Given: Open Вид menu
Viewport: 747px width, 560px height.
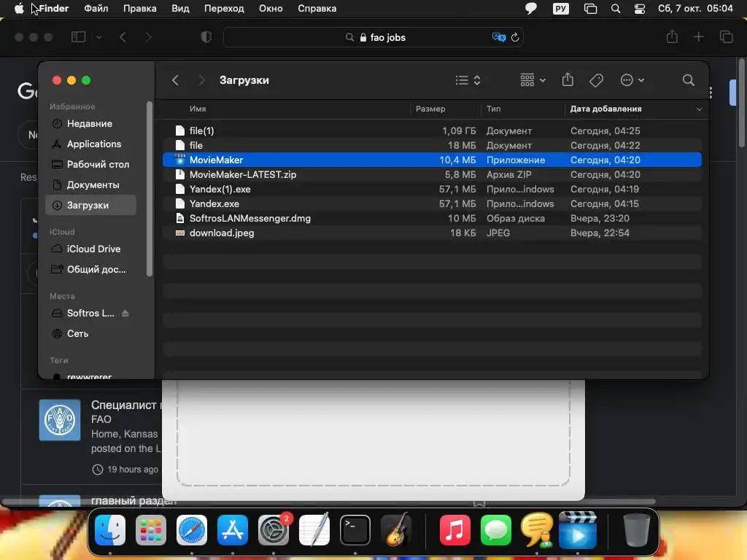Looking at the screenshot, I should click(181, 9).
